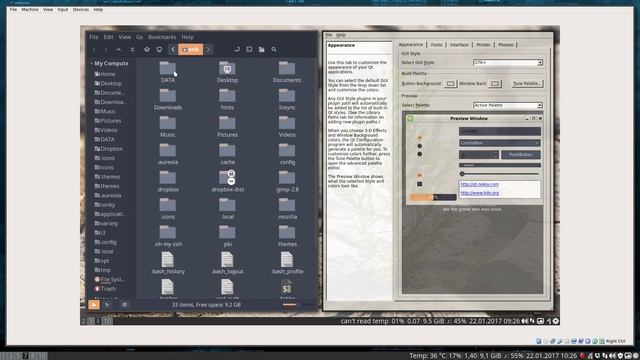Toggle the orange checked checkbox in Preview Window

tap(419, 175)
